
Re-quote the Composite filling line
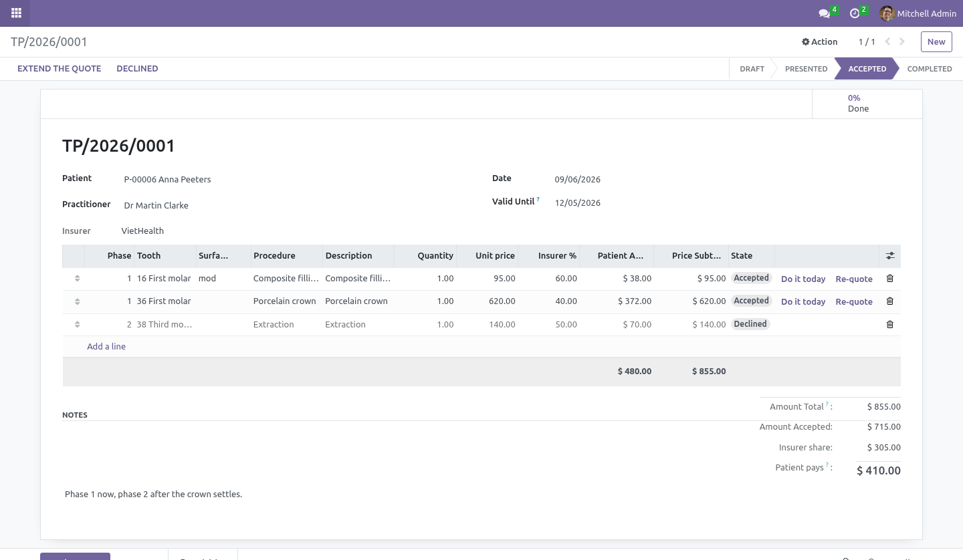(x=854, y=279)
